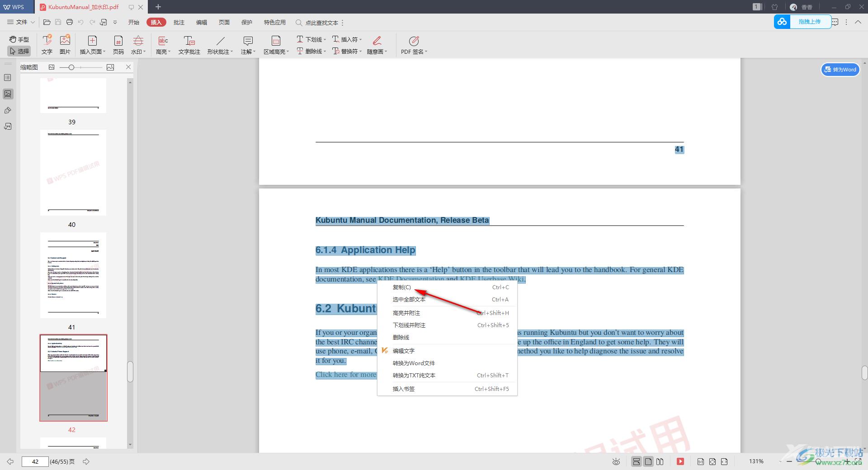Click the page number input field
Screen dimensions: 868x470
35,461
